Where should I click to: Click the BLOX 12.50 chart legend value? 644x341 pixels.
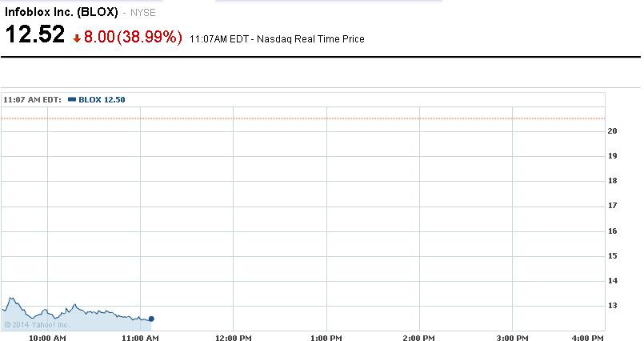point(102,100)
